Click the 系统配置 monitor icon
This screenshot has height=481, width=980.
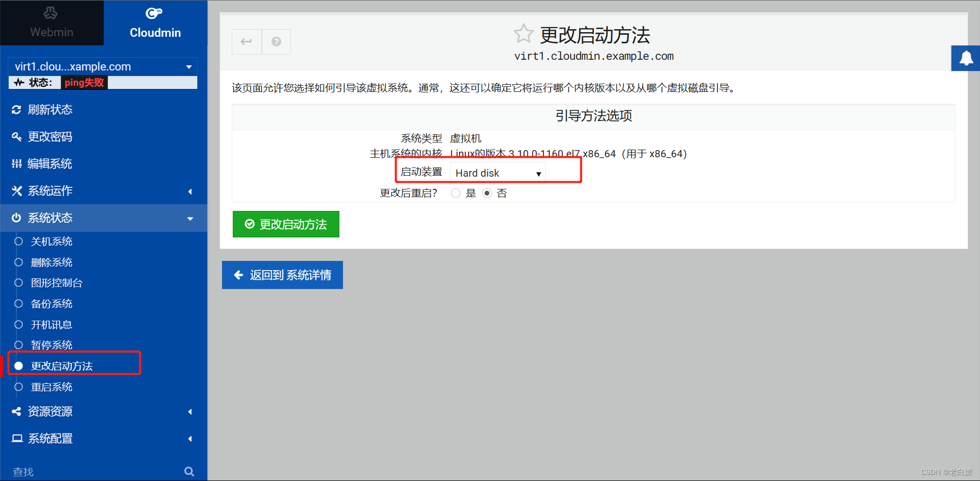(16, 438)
